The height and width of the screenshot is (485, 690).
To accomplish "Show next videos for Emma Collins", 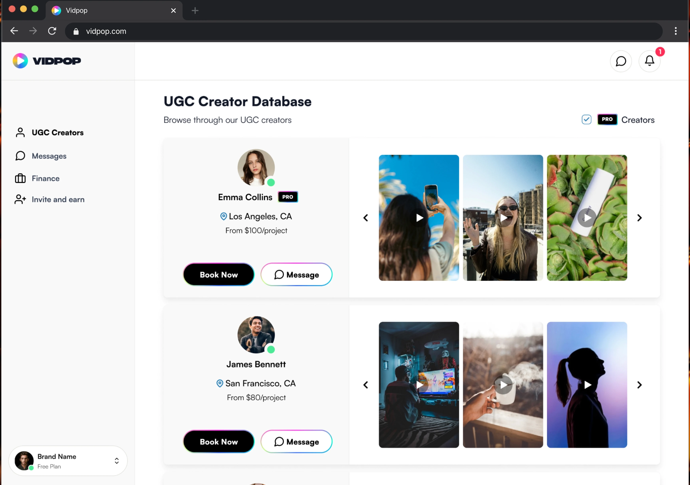I will pyautogui.click(x=639, y=218).
